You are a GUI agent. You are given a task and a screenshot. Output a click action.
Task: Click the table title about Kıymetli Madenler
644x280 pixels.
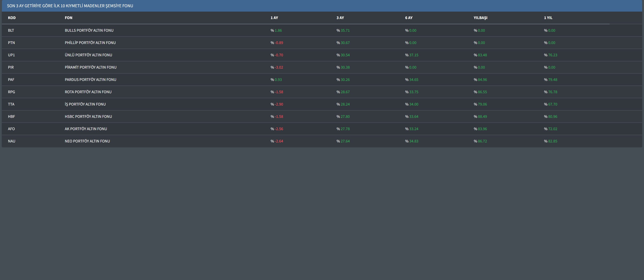[x=70, y=6]
